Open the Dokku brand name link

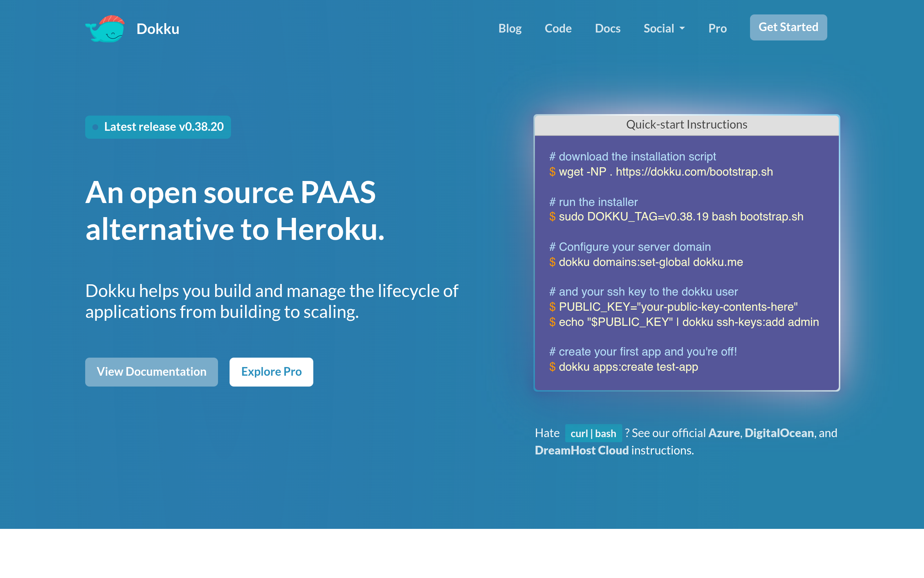[x=158, y=29]
